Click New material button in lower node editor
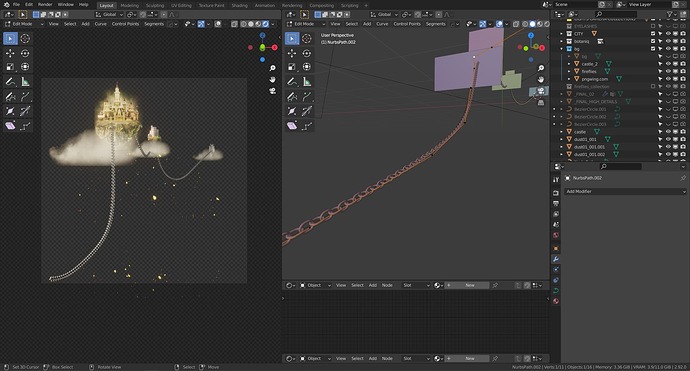This screenshot has height=371, width=690. tap(467, 358)
